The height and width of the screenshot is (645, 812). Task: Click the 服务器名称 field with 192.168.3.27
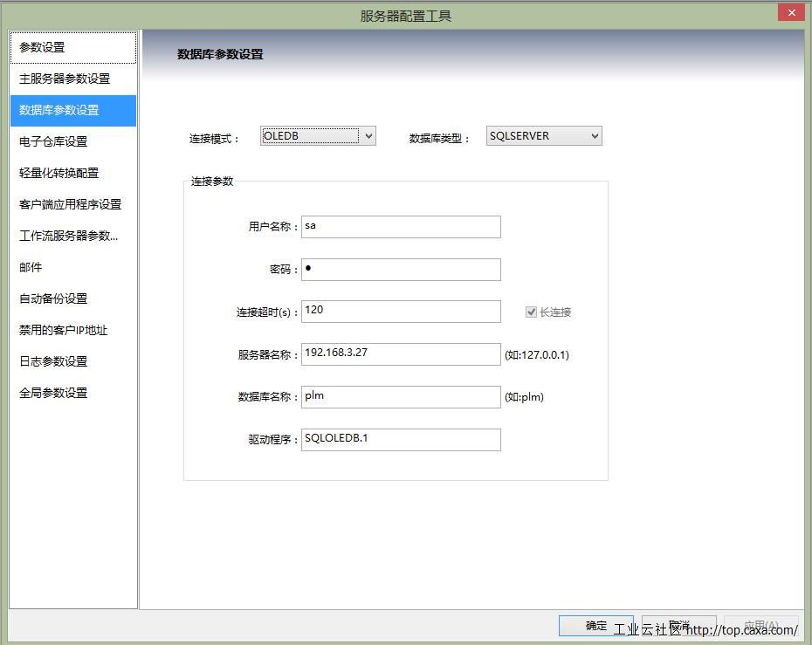click(x=401, y=354)
